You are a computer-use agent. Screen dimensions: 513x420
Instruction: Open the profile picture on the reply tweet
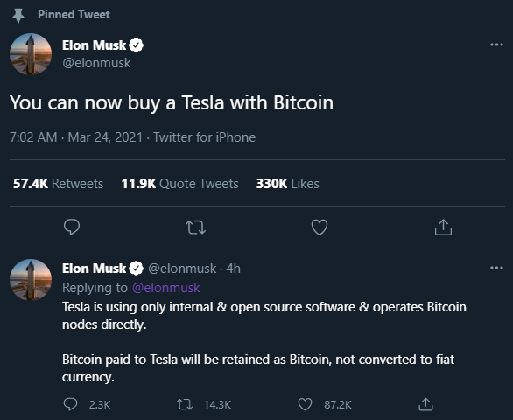31,280
